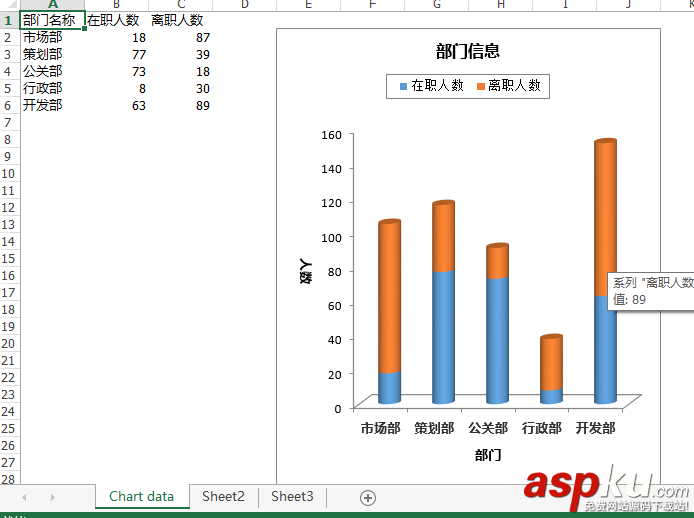Click the blue segment of 策划部 column
The image size is (694, 518).
[x=443, y=336]
